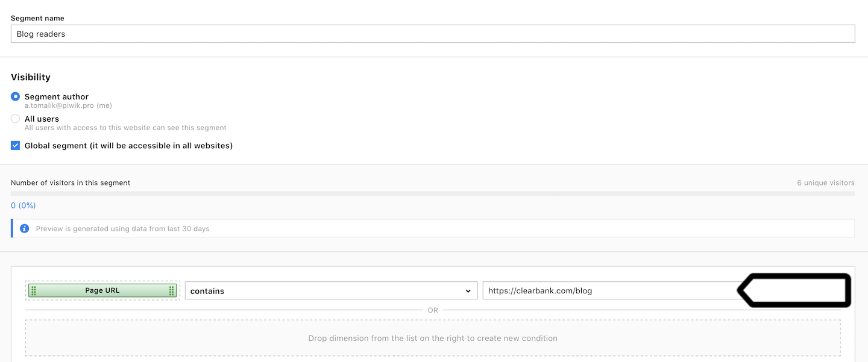868x362 pixels.
Task: Click the blue info icon beside preview note
Action: pos(24,229)
